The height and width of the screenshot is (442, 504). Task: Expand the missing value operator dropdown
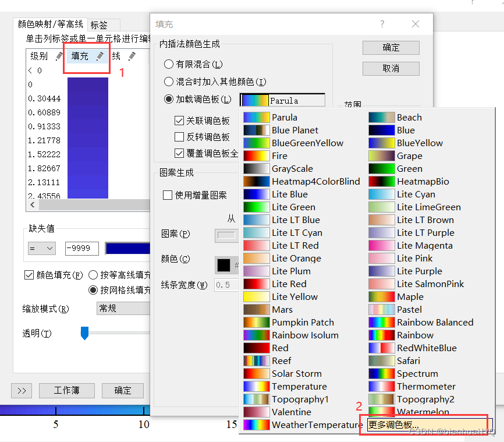41,249
